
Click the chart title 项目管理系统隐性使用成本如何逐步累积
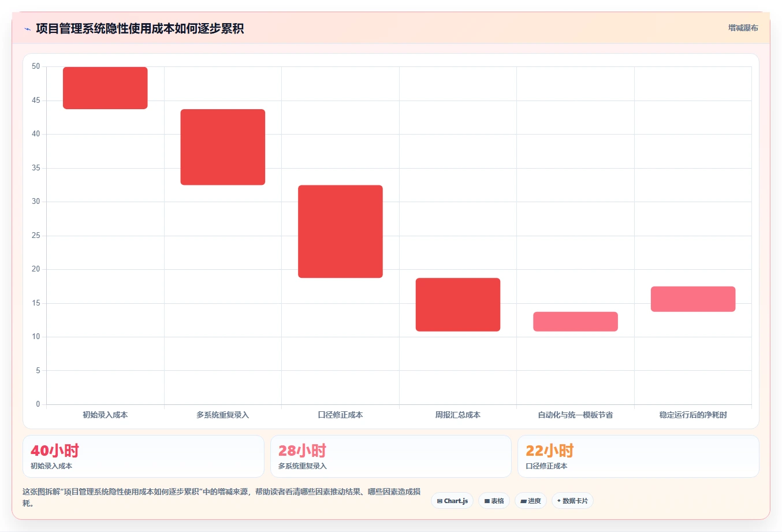[x=140, y=28]
